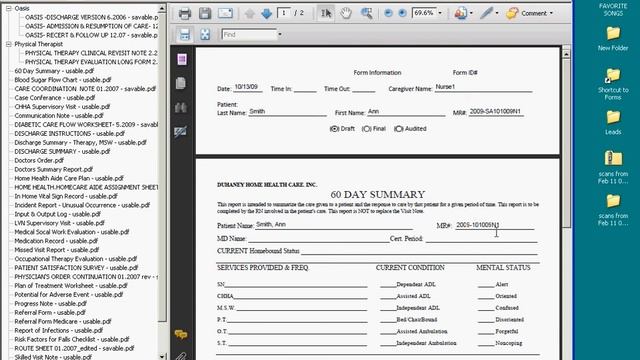
Task: Go to previous page with up arrow
Action: click(249, 14)
